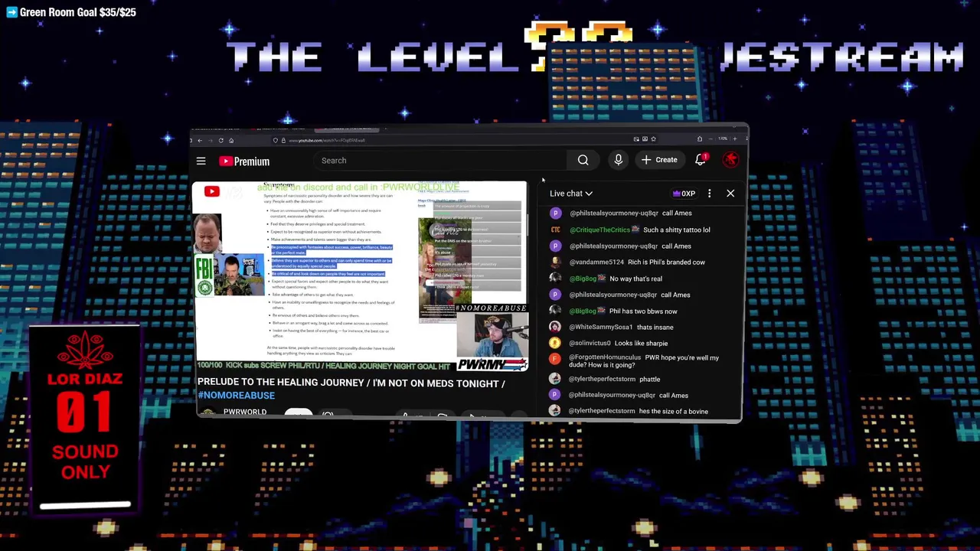Click the "LOR DIAZ 01 SOUND ONLY" panel
Screen dimensions: 980x551
[x=85, y=419]
